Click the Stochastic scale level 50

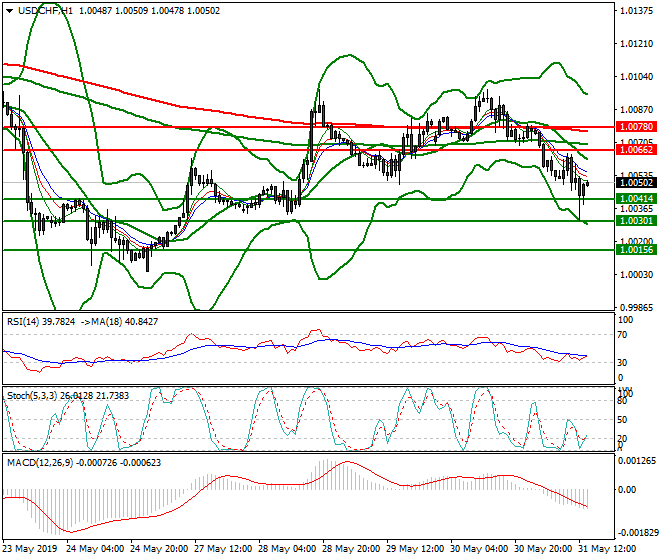(x=623, y=420)
